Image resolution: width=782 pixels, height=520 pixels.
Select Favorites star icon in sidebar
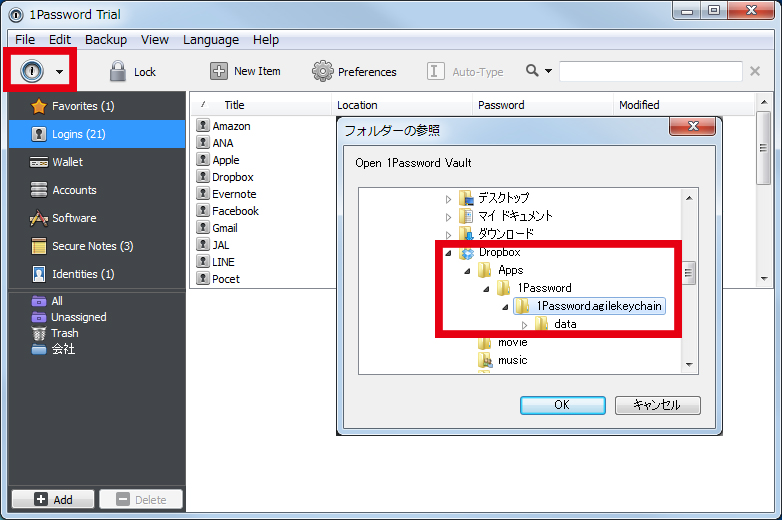(38, 106)
